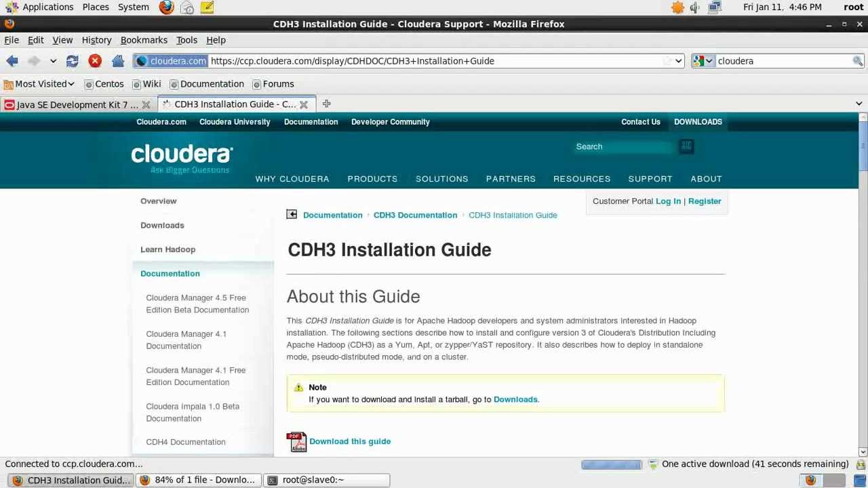Switch to the Java SE Development Kit 7 tab
The image size is (868, 488).
71,104
